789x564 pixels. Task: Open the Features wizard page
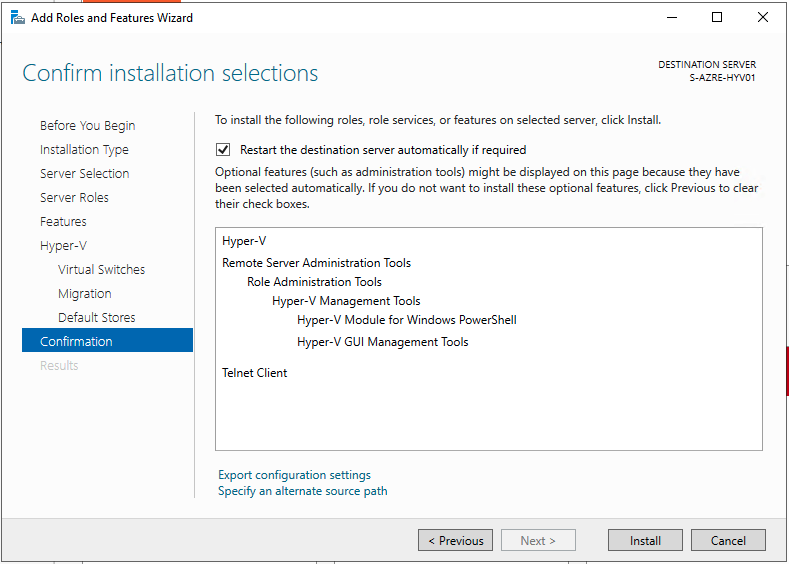pos(63,222)
